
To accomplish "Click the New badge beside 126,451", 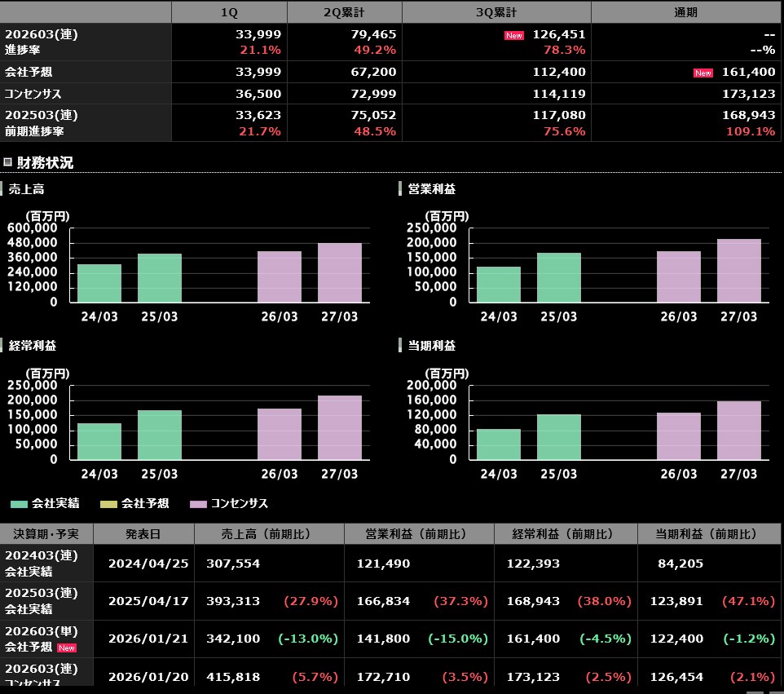I will 514,35.
